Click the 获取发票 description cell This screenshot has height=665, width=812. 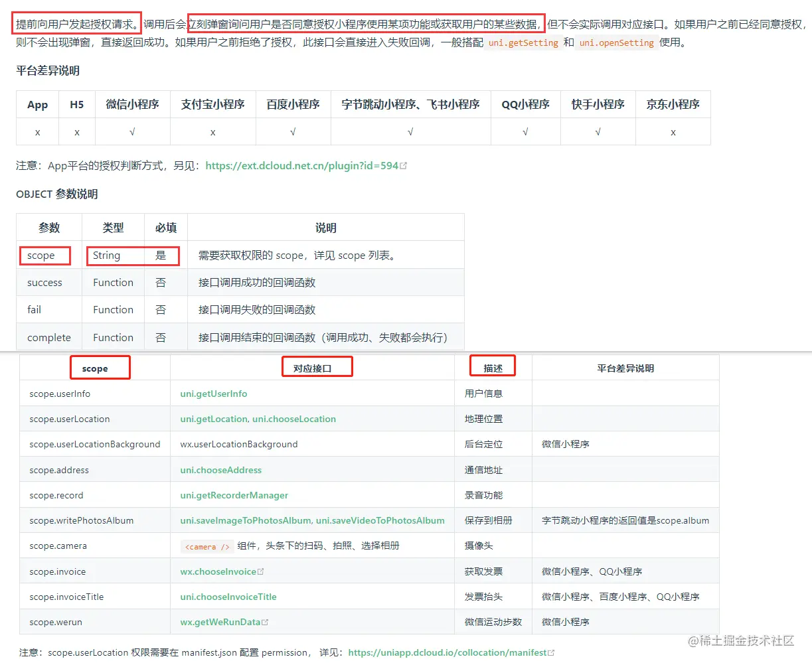(x=493, y=571)
